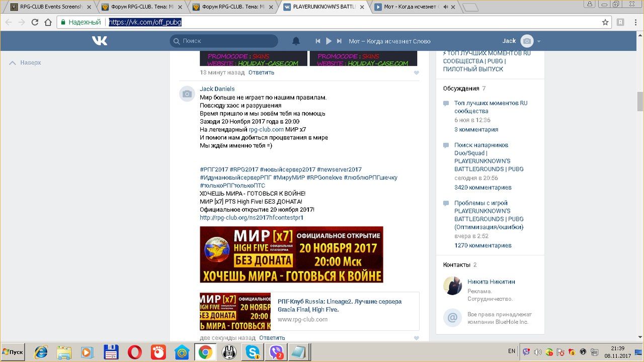Bookmark this page with star icon

[x=605, y=22]
